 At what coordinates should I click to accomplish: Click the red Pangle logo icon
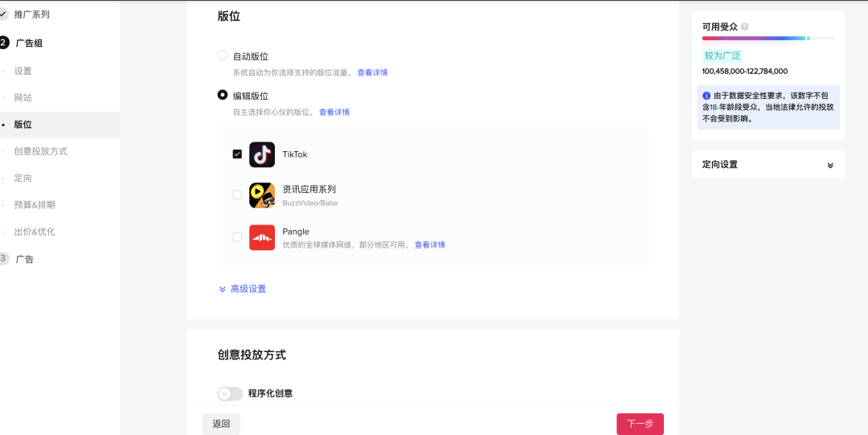point(262,238)
